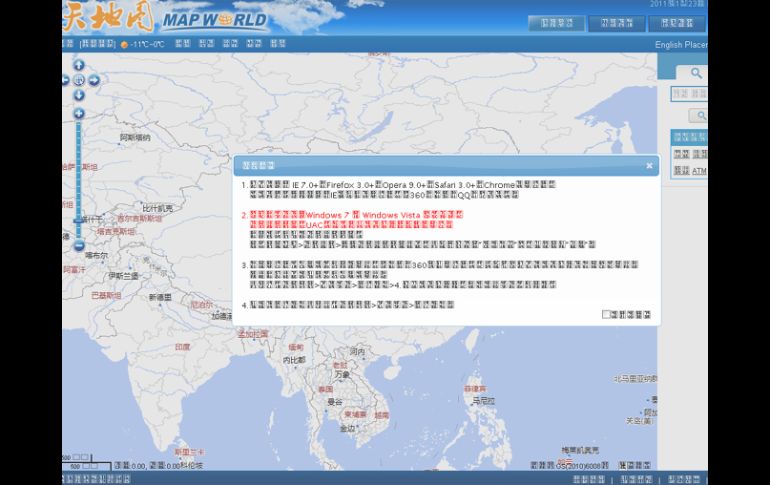
Task: Click the third top-right header button
Action: [x=677, y=23]
